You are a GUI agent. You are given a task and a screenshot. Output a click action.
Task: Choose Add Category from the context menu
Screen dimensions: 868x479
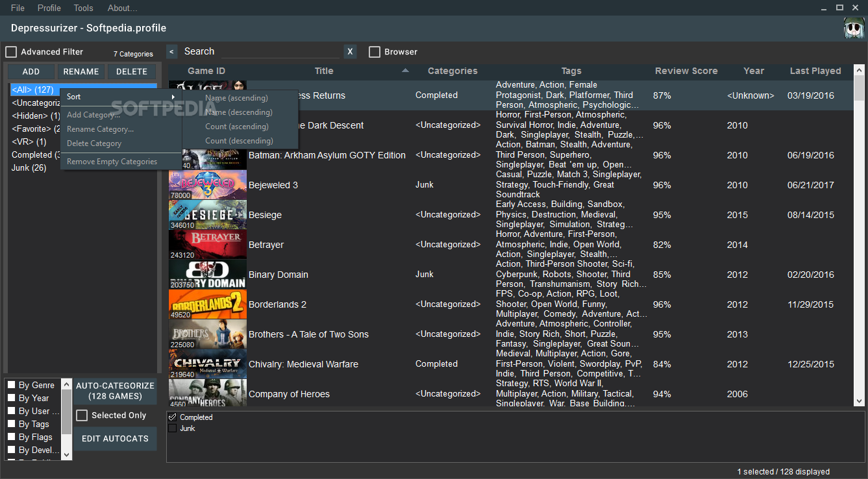tap(121, 115)
